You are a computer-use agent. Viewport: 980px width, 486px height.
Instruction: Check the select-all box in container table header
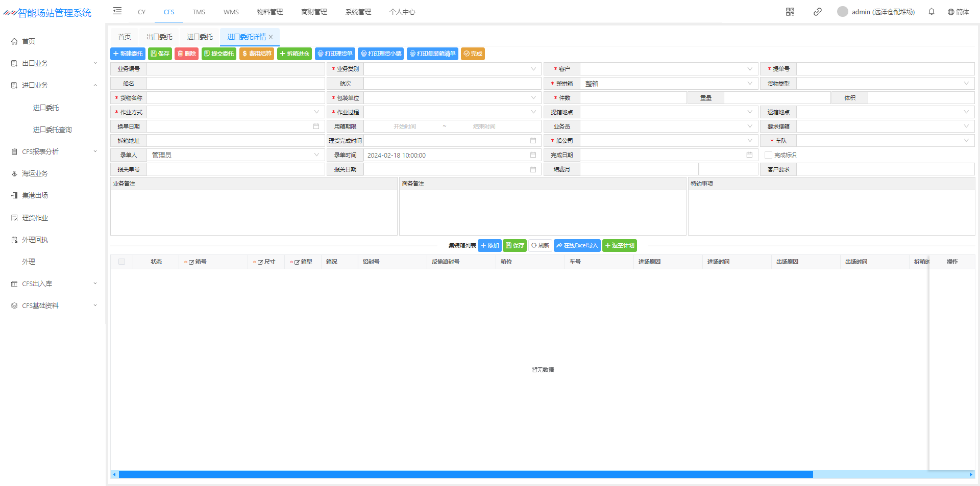(121, 262)
